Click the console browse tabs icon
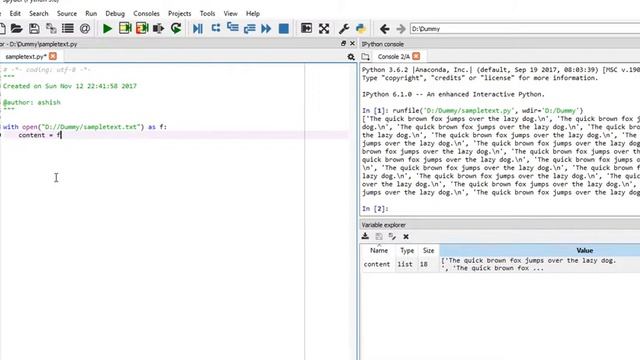This screenshot has height=360, width=640. [365, 57]
